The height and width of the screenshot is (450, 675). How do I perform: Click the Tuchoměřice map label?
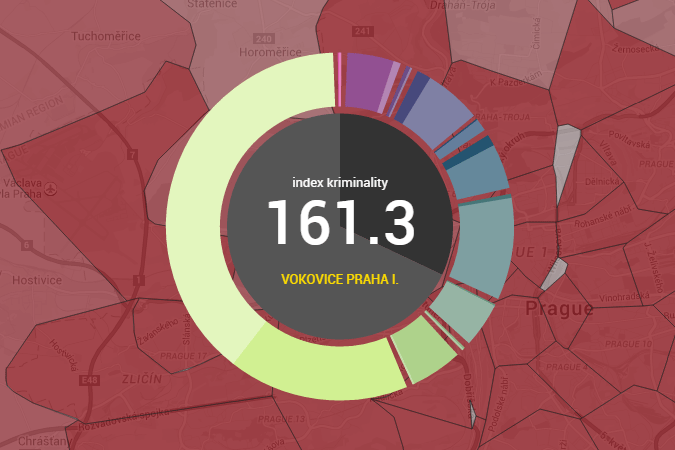click(x=105, y=37)
